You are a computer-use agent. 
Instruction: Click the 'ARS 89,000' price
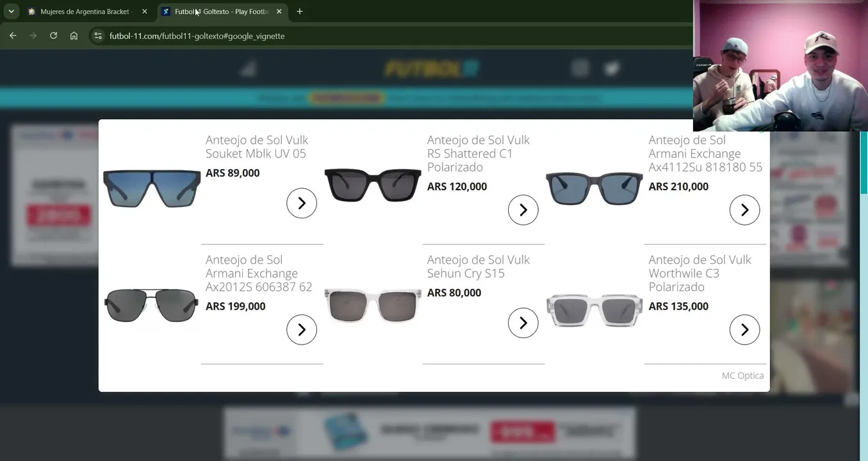[233, 173]
